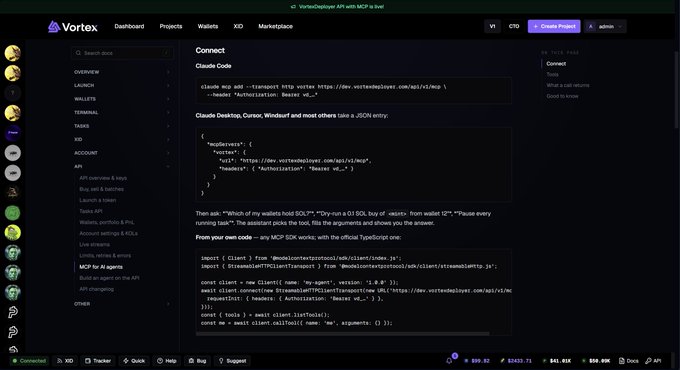Click the Create Project button
Image resolution: width=680 pixels, height=370 pixels.
point(554,26)
